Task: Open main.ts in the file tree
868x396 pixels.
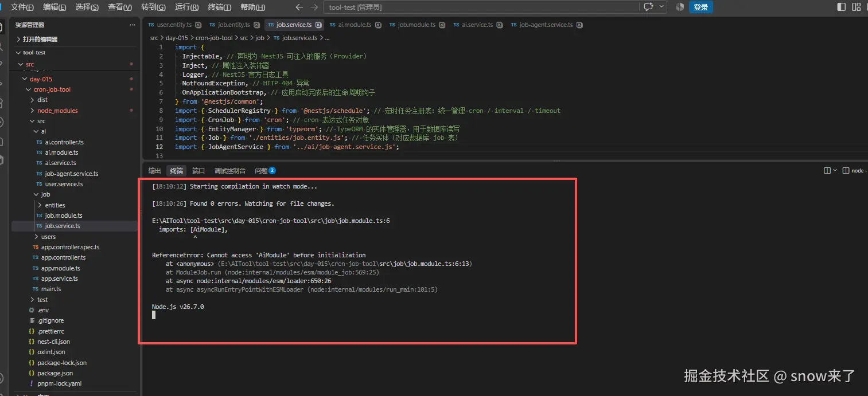Action: (51, 289)
